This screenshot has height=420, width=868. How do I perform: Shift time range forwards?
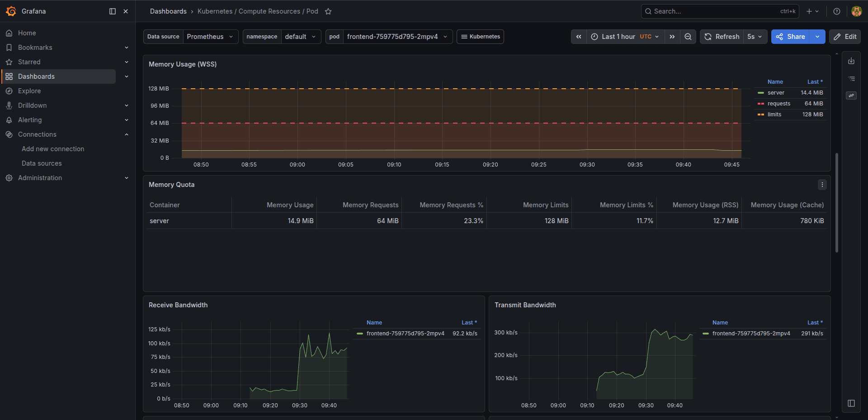672,37
